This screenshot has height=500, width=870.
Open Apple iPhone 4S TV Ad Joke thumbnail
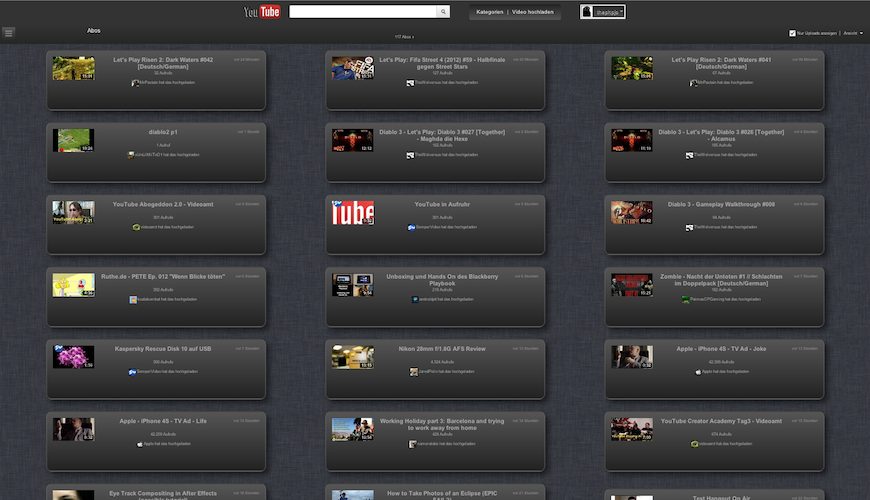[x=632, y=357]
